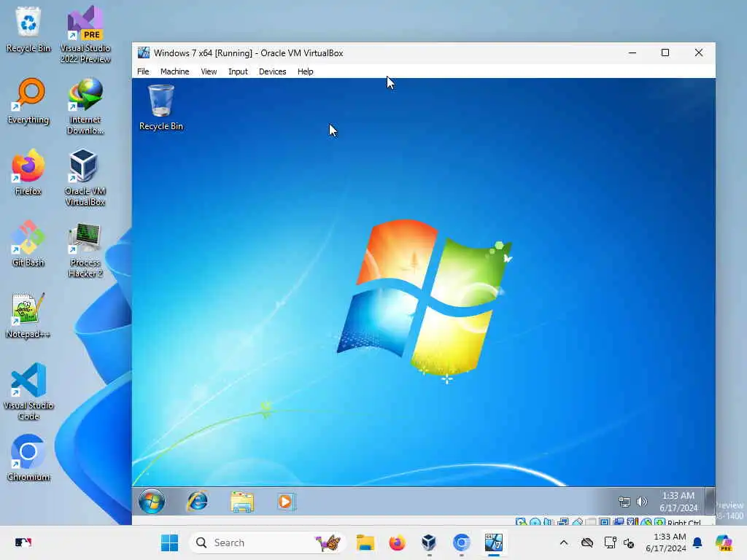Open the Windows 7 Start orb
The width and height of the screenshot is (747, 560).
coord(152,501)
